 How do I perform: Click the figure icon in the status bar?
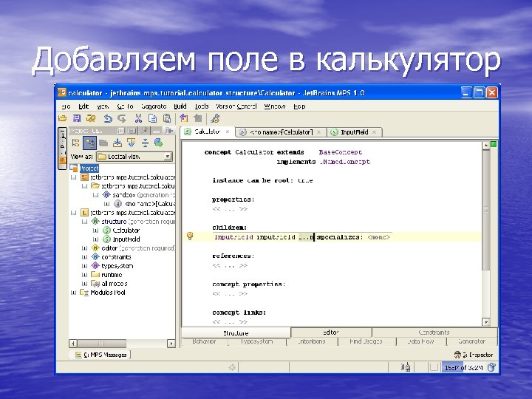(406, 367)
